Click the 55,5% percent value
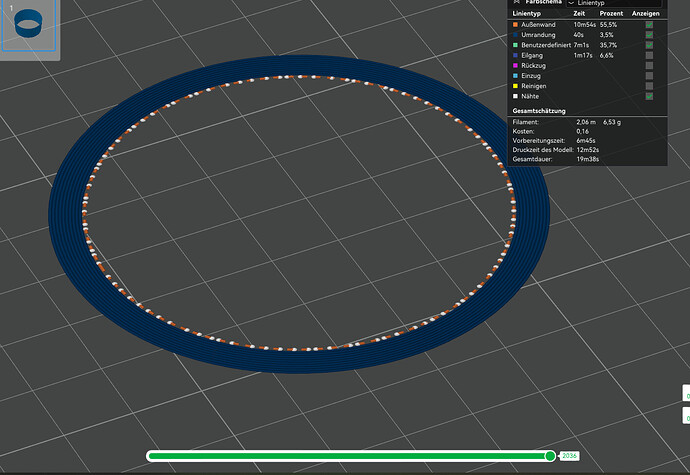Viewport: 690px width, 475px height. point(608,25)
